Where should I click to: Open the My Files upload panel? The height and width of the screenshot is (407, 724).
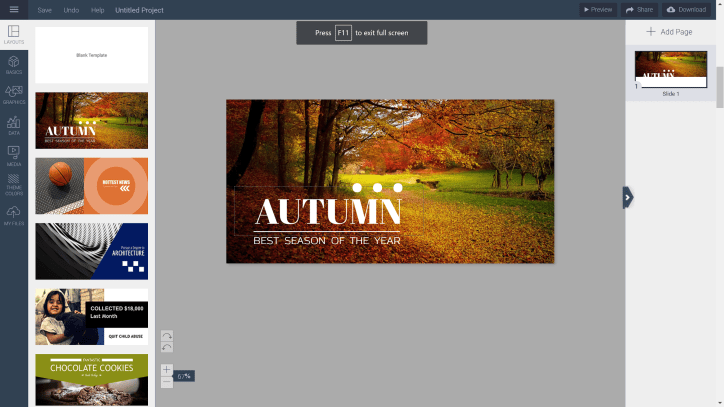coord(14,215)
